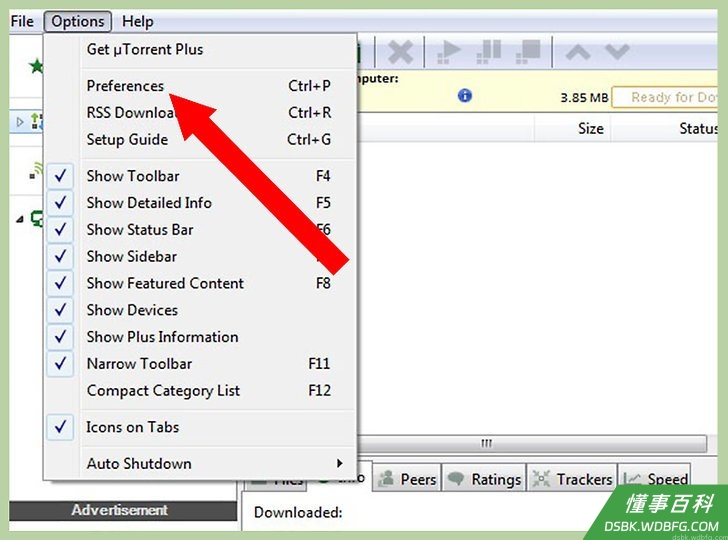Move torrent down in queue
This screenshot has height=540, width=728.
tap(617, 51)
